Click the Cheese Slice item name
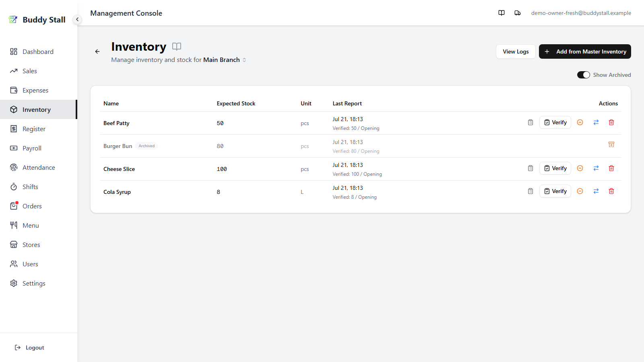The height and width of the screenshot is (362, 644). point(119,169)
